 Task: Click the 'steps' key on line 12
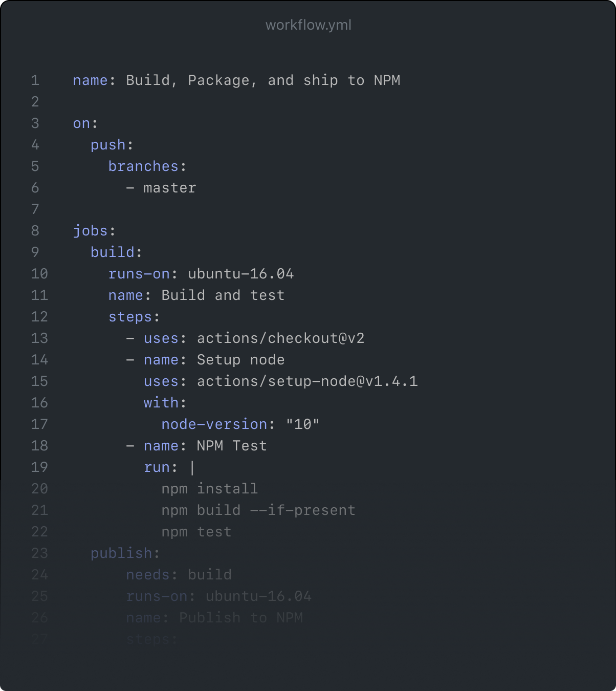pos(130,317)
